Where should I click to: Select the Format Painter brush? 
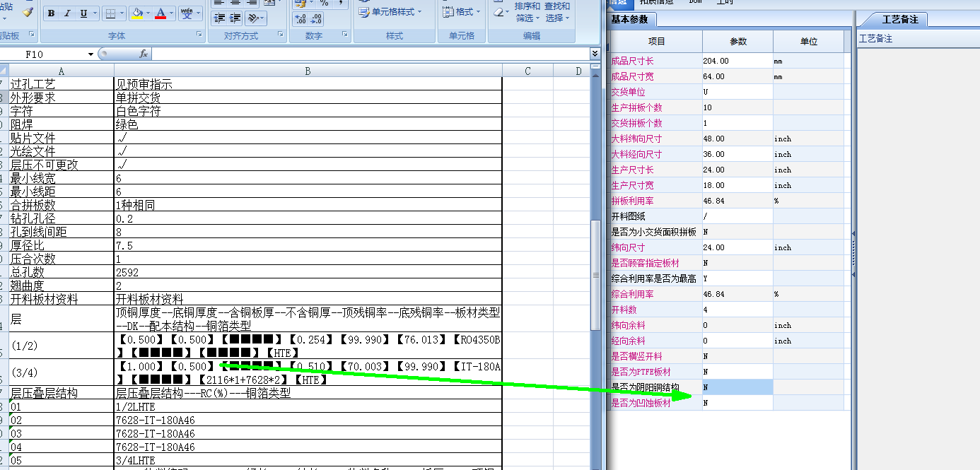pos(28,12)
